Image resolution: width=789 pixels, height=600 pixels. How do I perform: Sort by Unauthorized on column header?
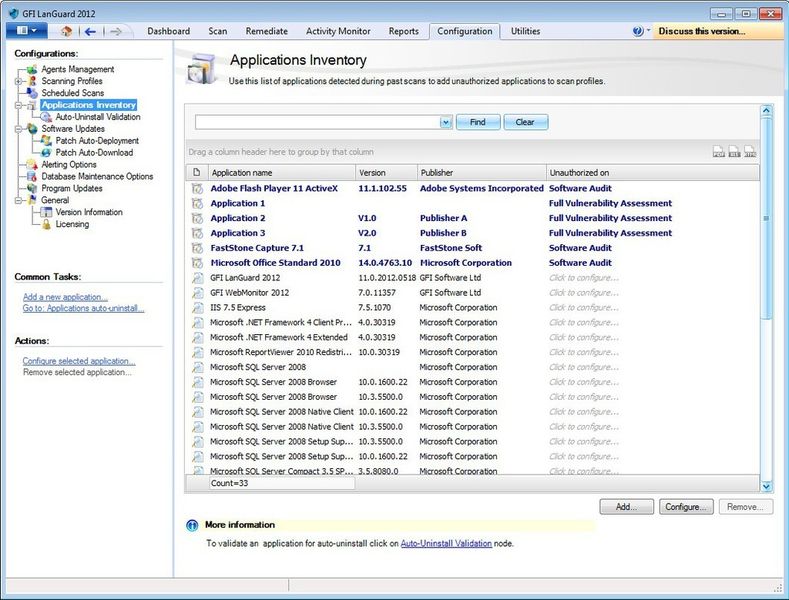click(x=653, y=173)
